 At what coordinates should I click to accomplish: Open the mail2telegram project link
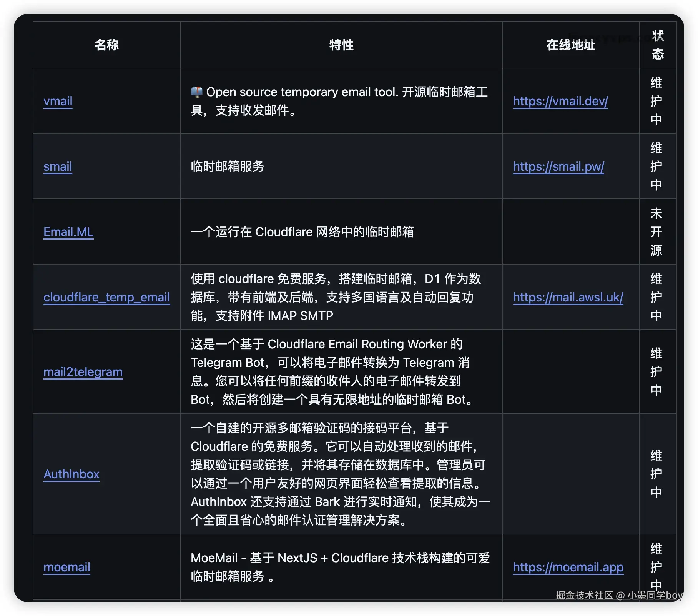click(x=83, y=372)
